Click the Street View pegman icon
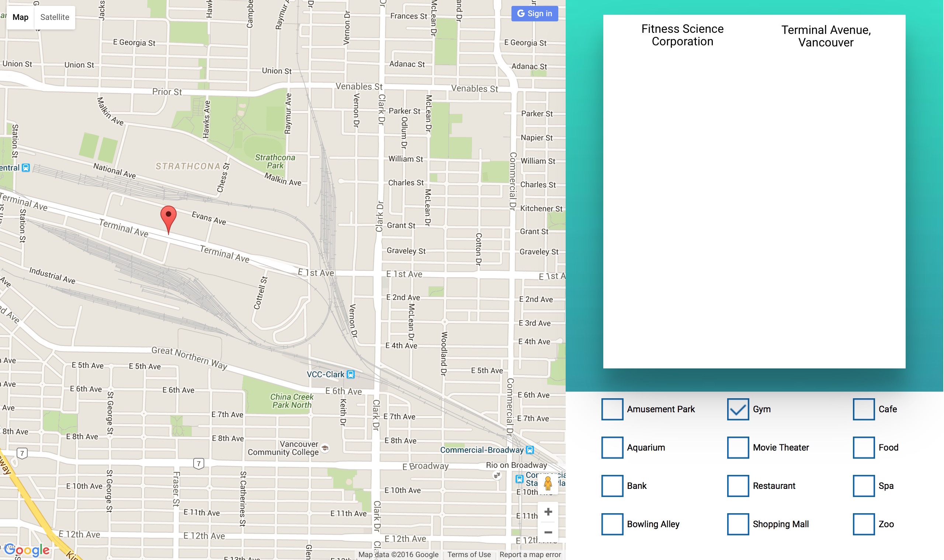This screenshot has height=560, width=944. 548,483
